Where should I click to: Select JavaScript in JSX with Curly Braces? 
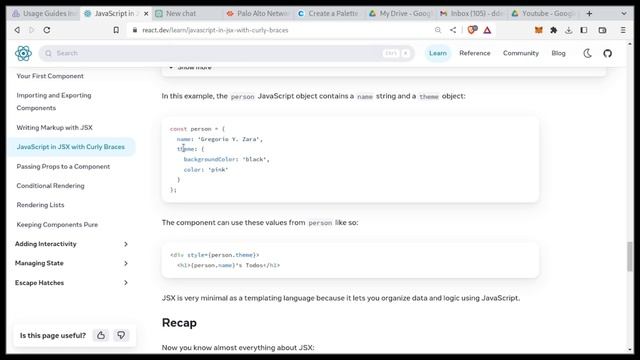coord(71,147)
